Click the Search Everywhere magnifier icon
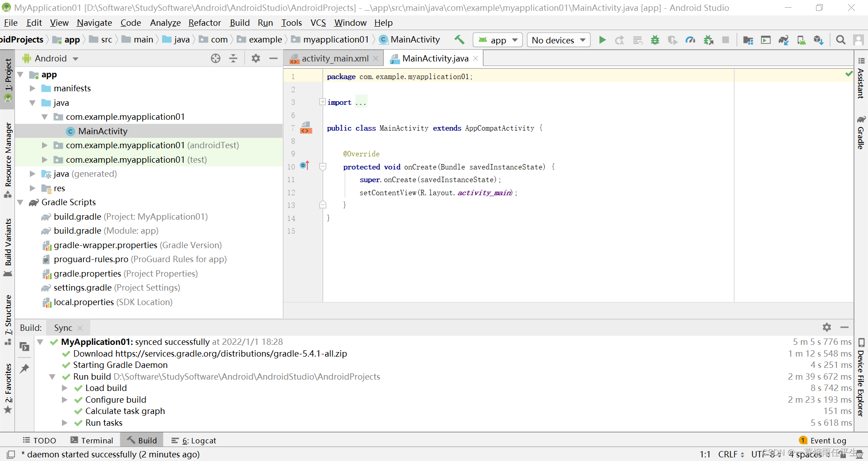This screenshot has width=868, height=461. coord(840,40)
